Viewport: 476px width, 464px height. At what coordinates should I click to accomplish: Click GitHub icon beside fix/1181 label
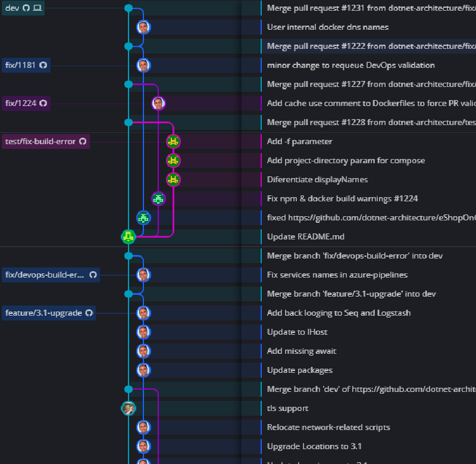43,66
